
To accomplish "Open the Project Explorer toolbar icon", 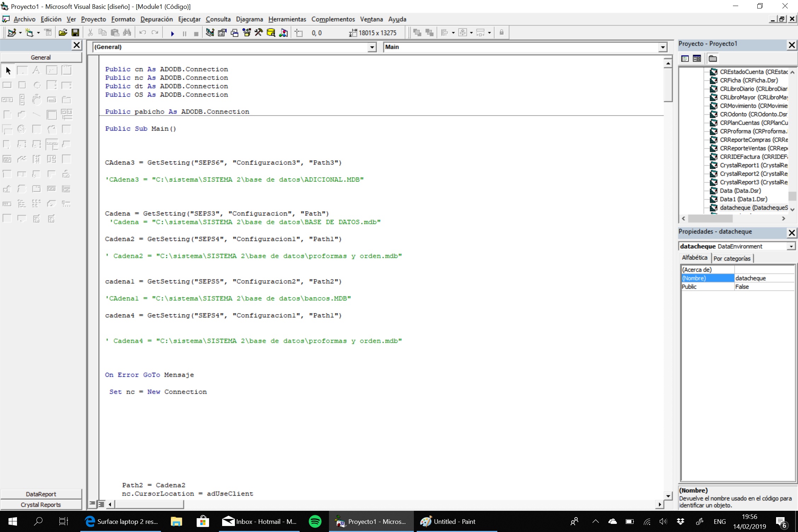I will coord(210,33).
